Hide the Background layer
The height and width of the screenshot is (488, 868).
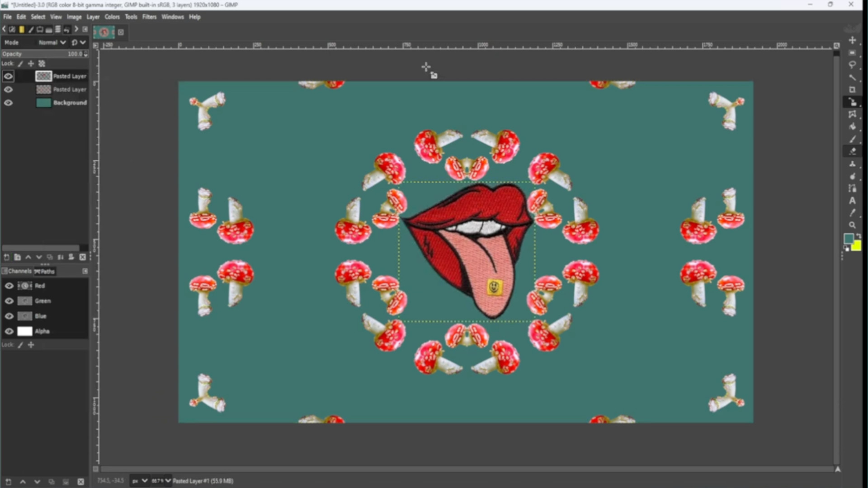[x=8, y=103]
